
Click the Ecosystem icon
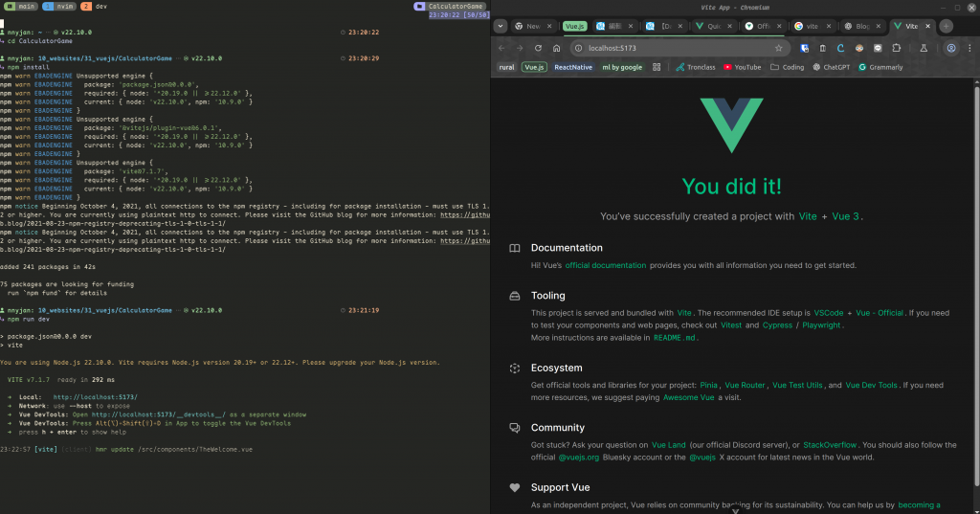[x=514, y=369]
